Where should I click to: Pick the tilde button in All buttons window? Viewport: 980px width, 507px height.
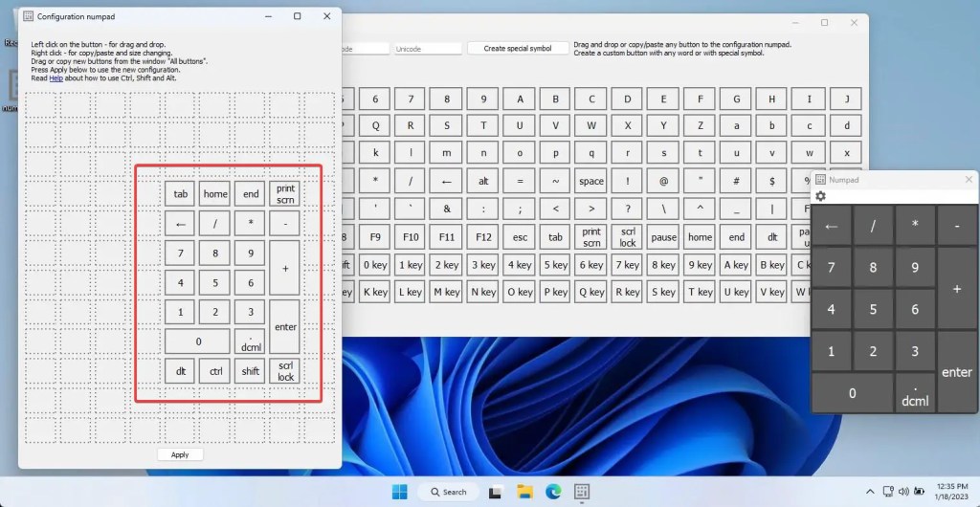[x=555, y=181]
